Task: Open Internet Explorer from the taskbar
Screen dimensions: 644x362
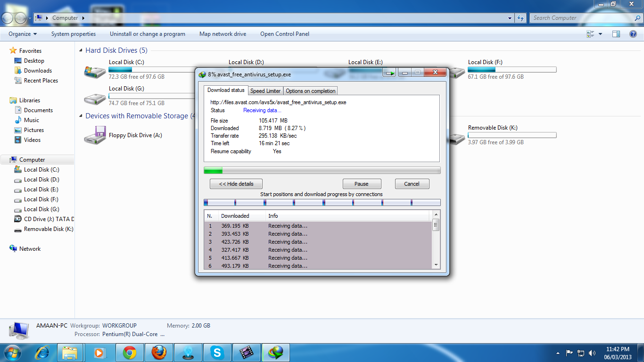Action: (42, 353)
